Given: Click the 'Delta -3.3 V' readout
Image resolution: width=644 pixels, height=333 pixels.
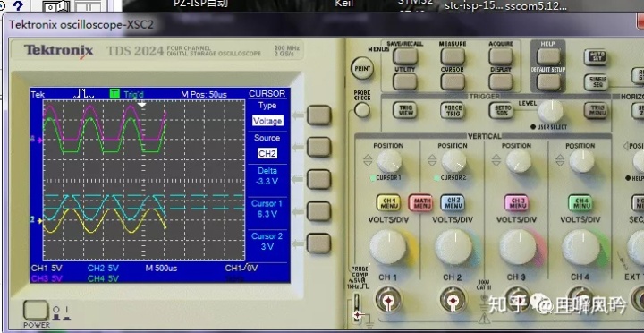Looking at the screenshot, I should 267,176.
